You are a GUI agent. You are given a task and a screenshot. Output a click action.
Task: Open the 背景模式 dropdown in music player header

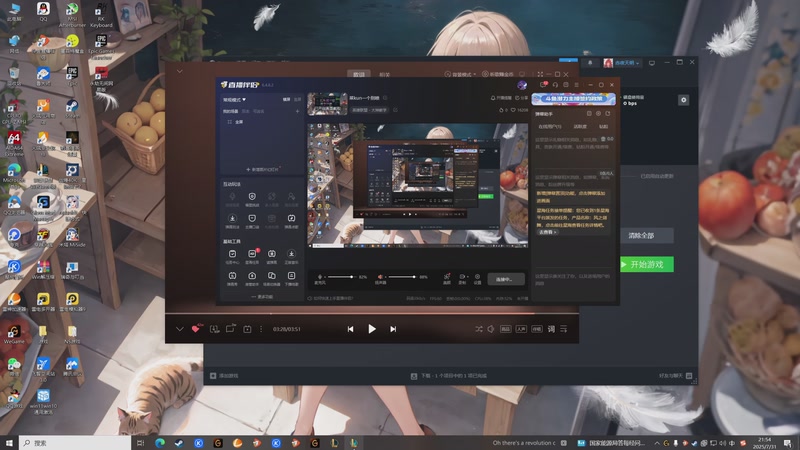point(460,74)
